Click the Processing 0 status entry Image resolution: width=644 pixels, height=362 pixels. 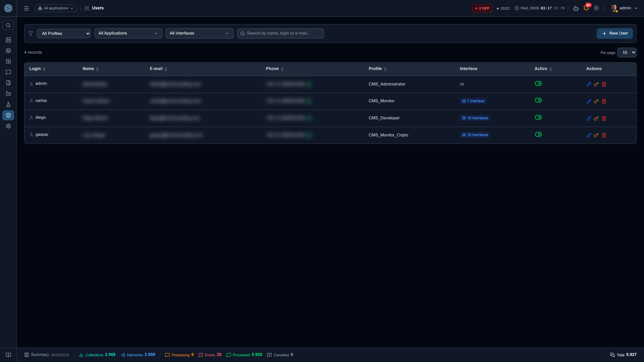[179, 355]
